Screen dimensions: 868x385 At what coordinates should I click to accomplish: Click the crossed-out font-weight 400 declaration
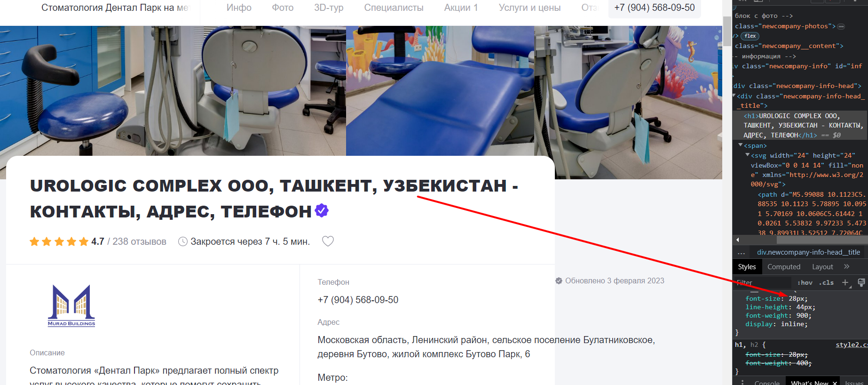778,363
